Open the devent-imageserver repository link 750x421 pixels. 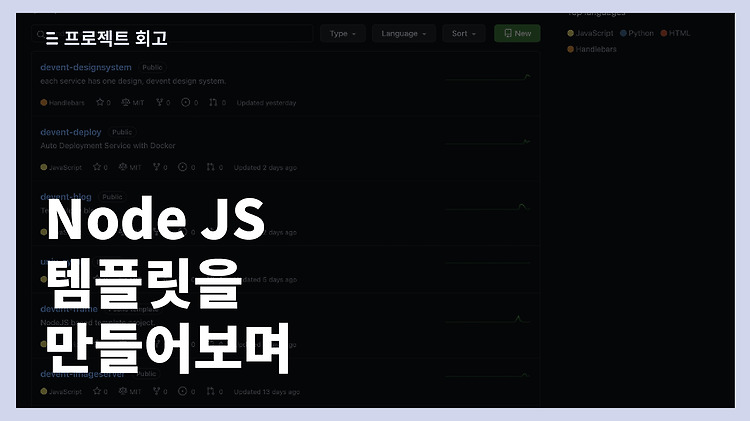[82, 374]
